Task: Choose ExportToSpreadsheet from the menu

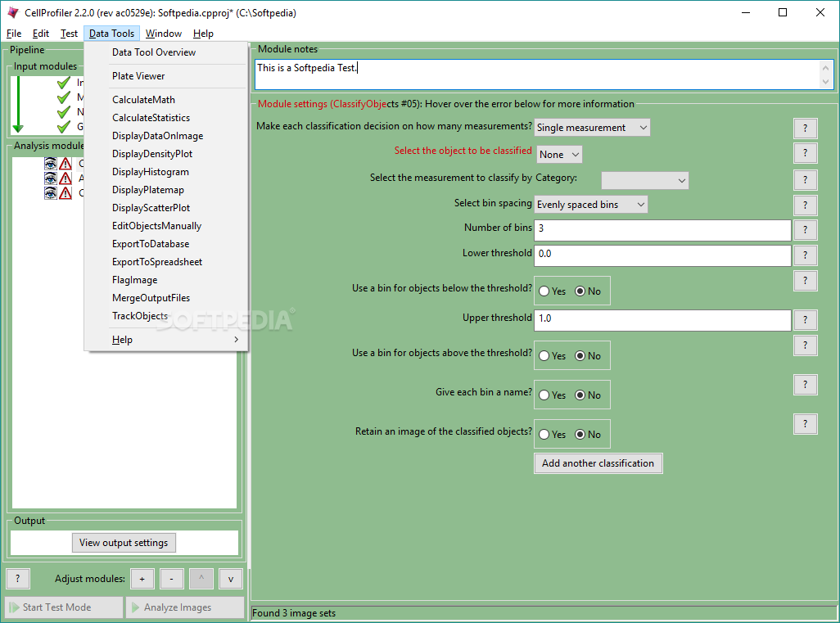Action: tap(166, 262)
